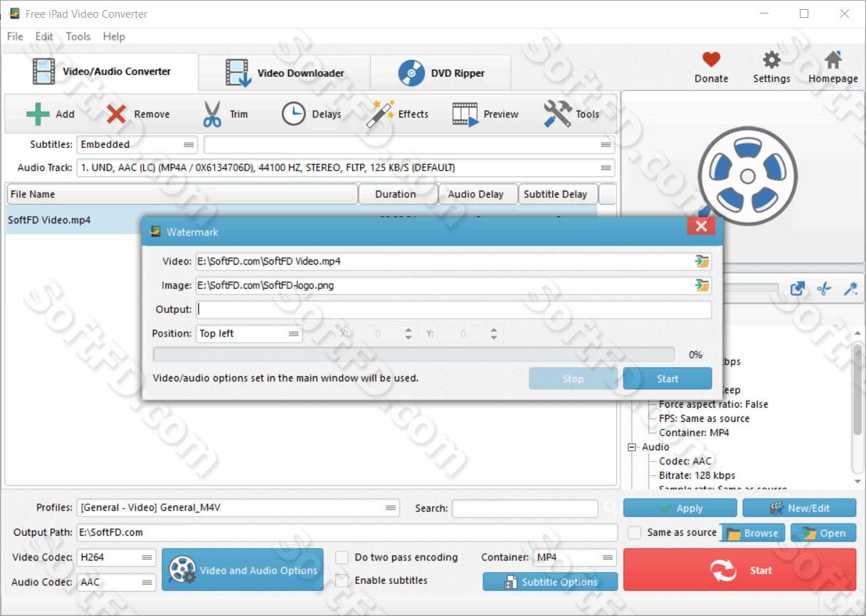This screenshot has height=616, width=866.
Task: Click Stop in the Watermark dialog
Action: [x=574, y=378]
